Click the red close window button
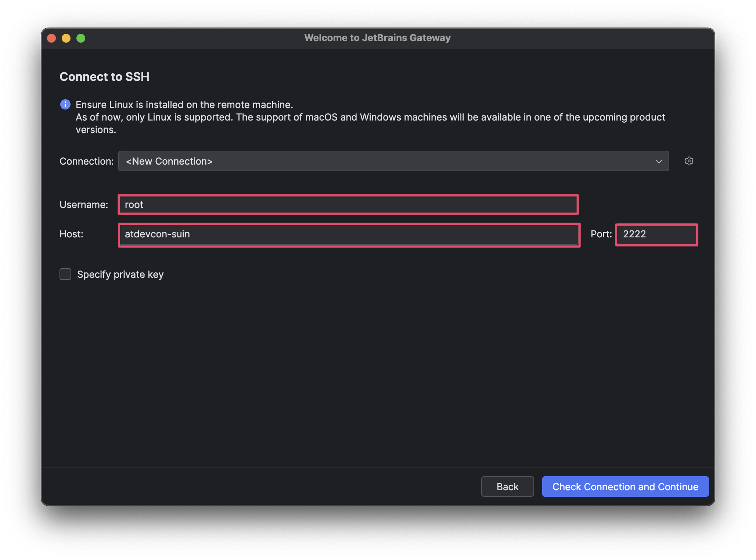756x560 pixels. [x=51, y=38]
